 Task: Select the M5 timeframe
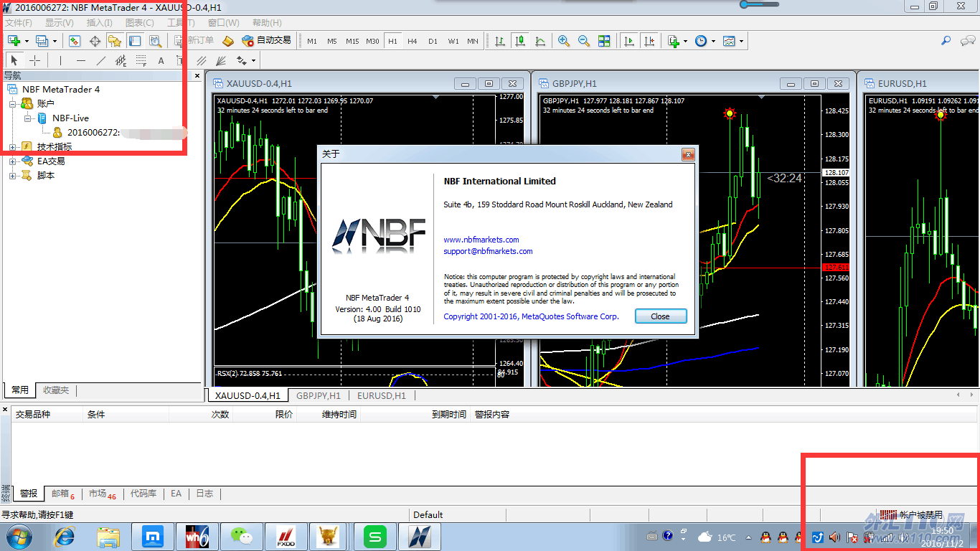pos(332,41)
